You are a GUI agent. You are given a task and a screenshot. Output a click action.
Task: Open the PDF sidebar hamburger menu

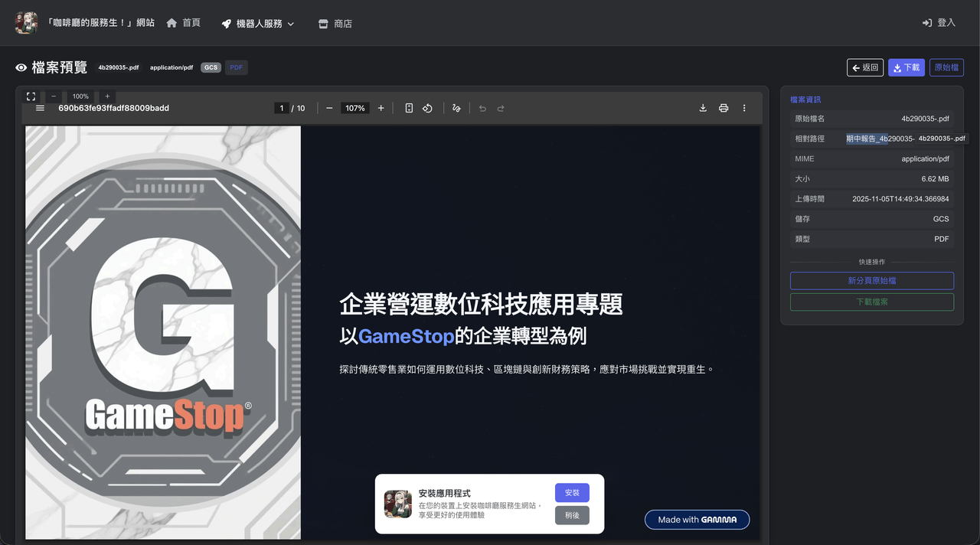(x=41, y=108)
